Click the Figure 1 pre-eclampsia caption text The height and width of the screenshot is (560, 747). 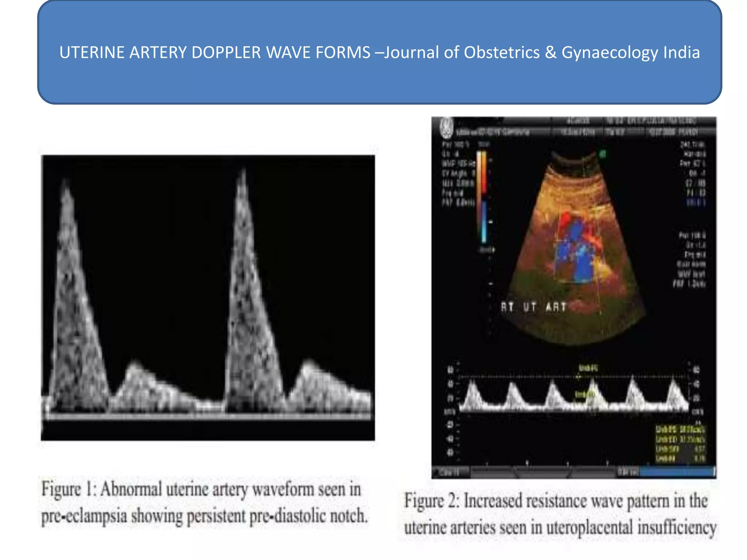point(204,502)
